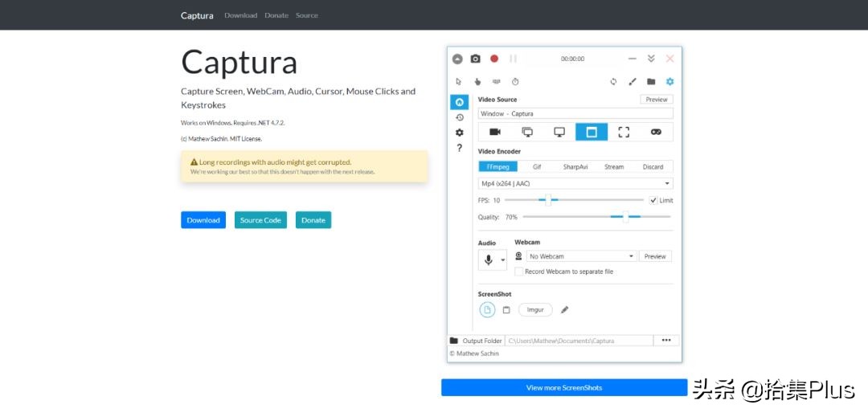Open the No Webcam dropdown
Screen dimensions: 868x413
pyautogui.click(x=582, y=256)
